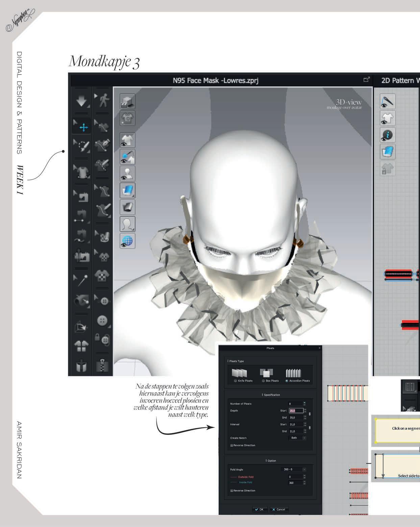Toggle the 3D environment globe visibility

(x=127, y=241)
